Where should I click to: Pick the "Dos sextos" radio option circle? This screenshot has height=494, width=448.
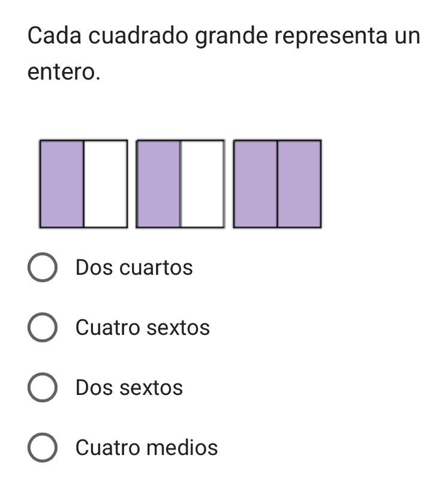click(43, 387)
